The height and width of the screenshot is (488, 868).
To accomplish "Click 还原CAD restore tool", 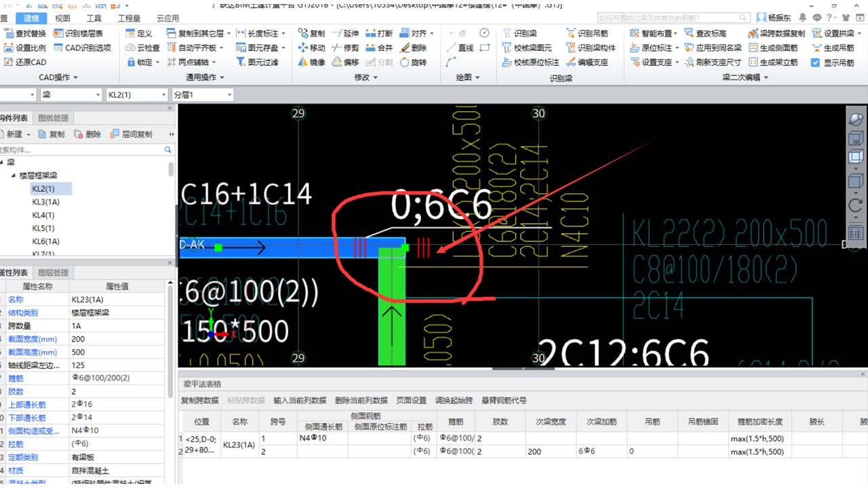I will coord(25,62).
